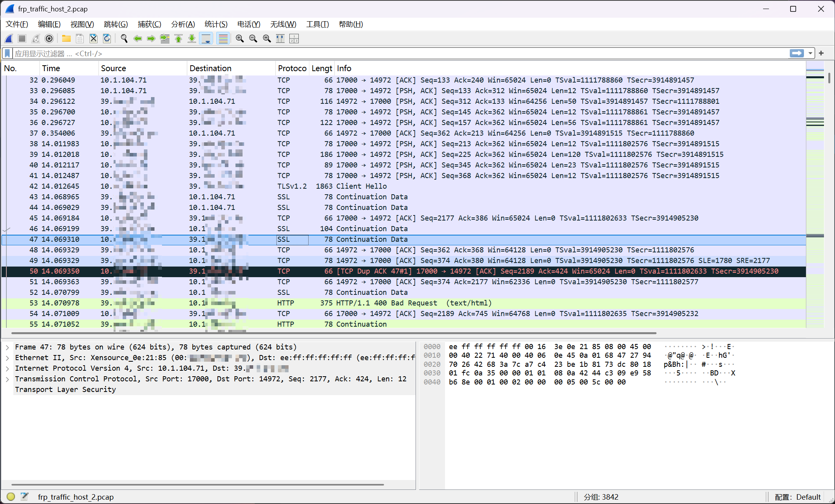
Task: Click the expert info yellow circle icon
Action: click(x=11, y=497)
